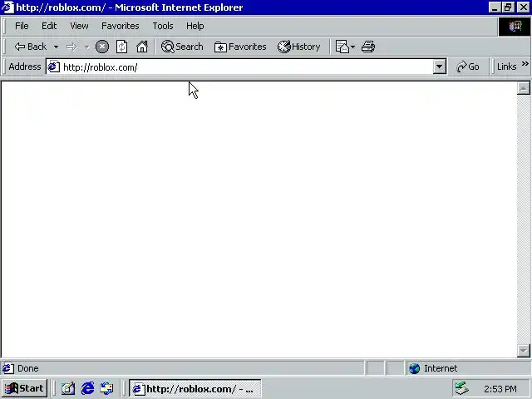Open the File menu
This screenshot has width=532, height=399.
pyautogui.click(x=22, y=26)
